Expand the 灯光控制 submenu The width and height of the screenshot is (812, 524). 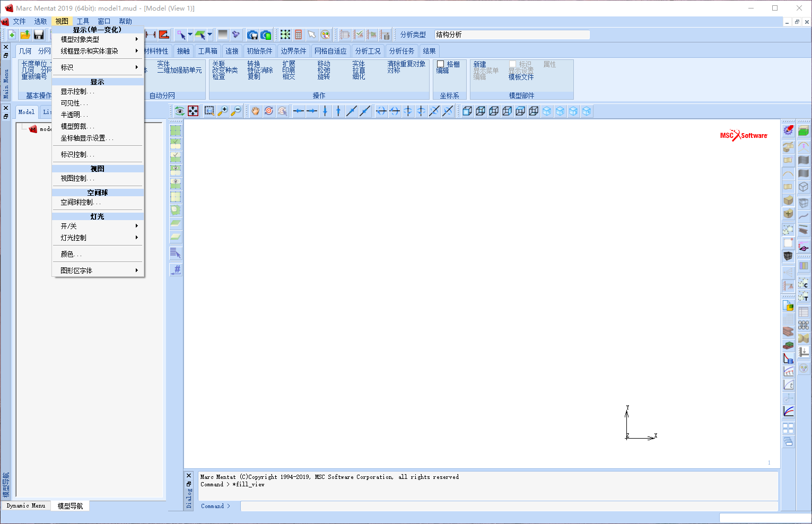[x=98, y=238]
